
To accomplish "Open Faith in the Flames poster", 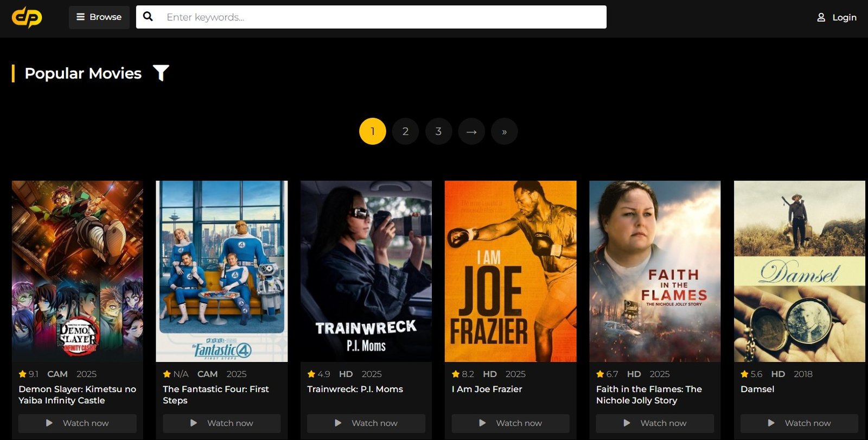I will (x=655, y=271).
